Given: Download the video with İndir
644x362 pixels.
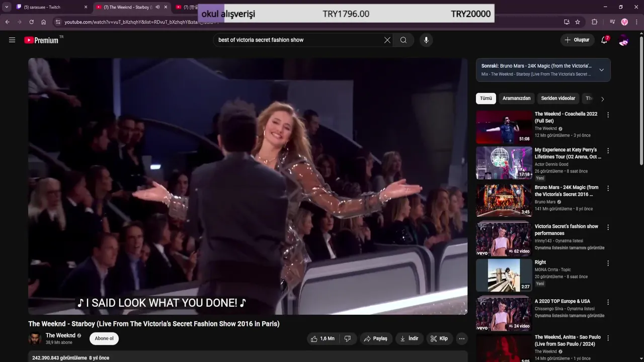Looking at the screenshot, I should (x=409, y=339).
